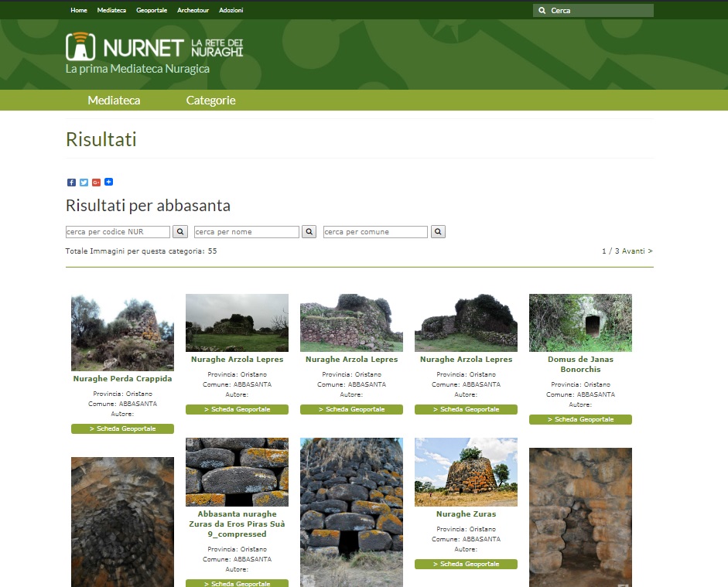Click the top Cerca search field
This screenshot has width=728, height=587.
point(593,10)
